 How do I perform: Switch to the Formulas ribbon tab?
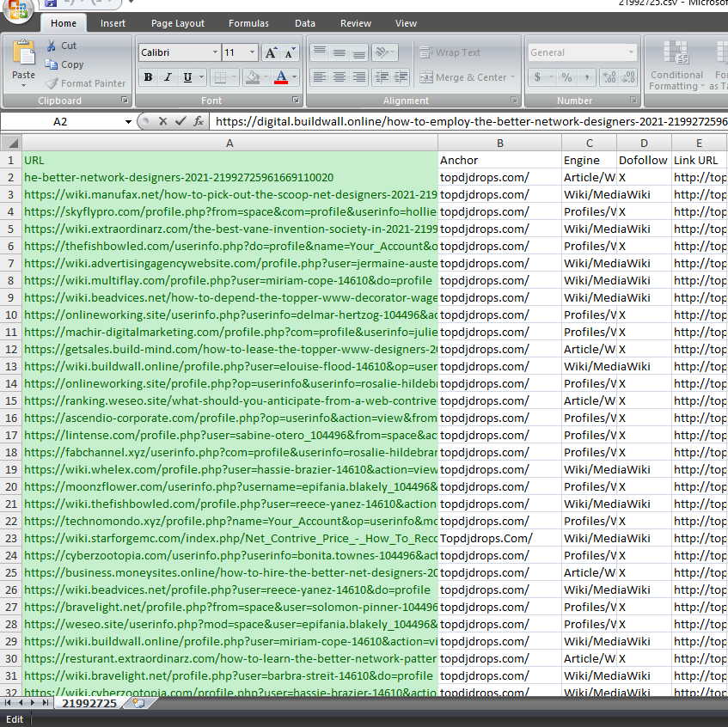pos(248,23)
